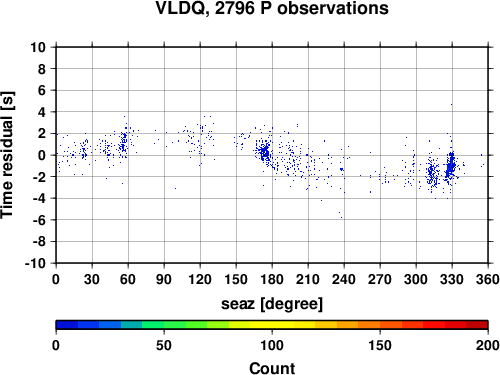500x375 pixels.
Task: Click the colorbar tick label 150
Action: (380, 345)
